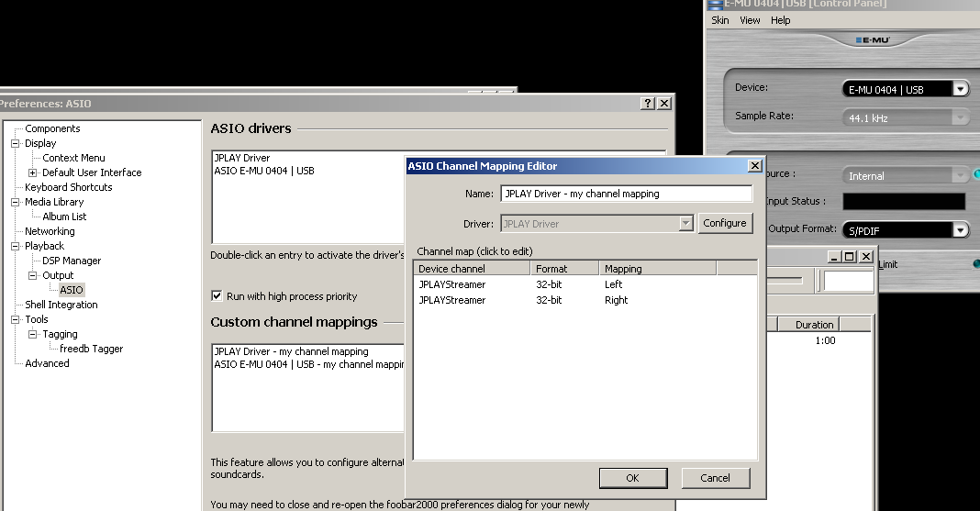Minimize the small playlist window

pyautogui.click(x=833, y=257)
